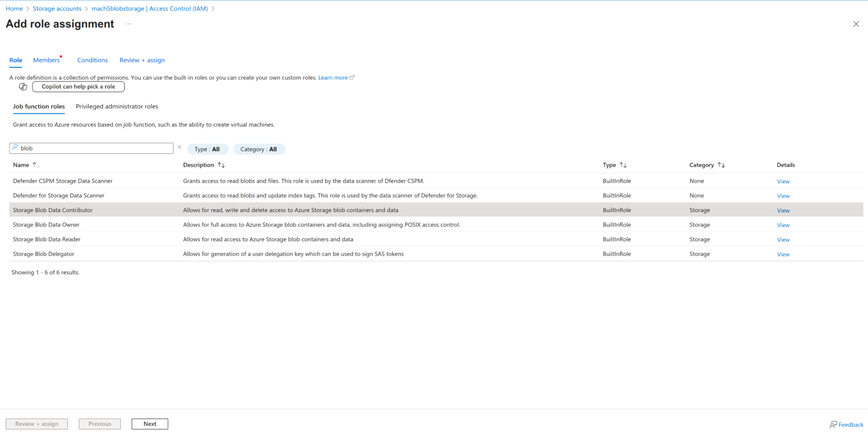Open the Category: All filter dropdown
This screenshot has width=868, height=435.
pos(259,149)
